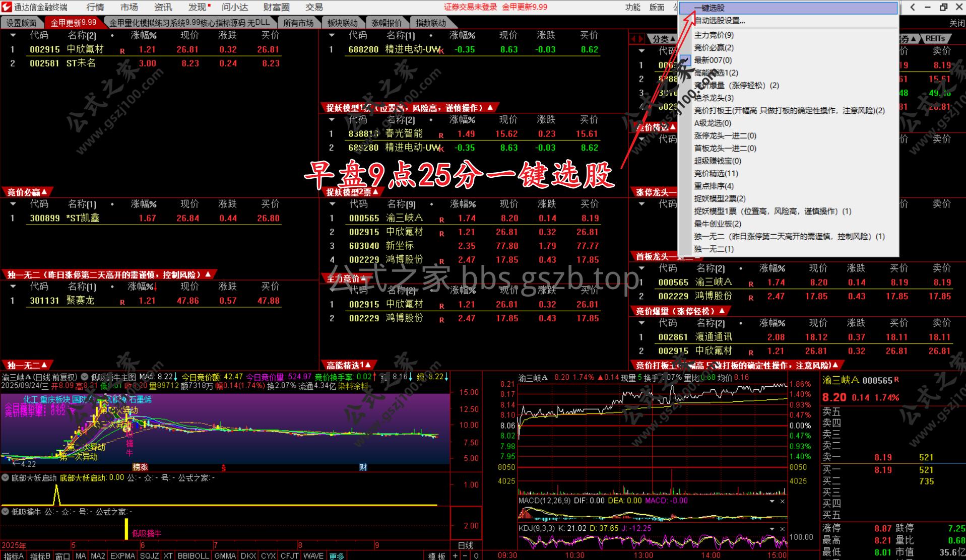
Task: Click the back arrow in the title bar
Action: (913, 7)
